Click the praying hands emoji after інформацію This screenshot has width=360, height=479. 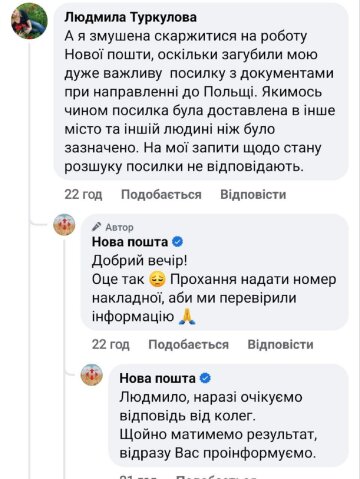pyautogui.click(x=187, y=317)
